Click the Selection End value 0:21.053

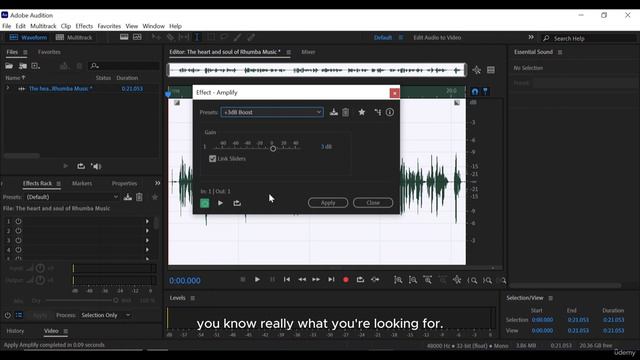pos(578,320)
